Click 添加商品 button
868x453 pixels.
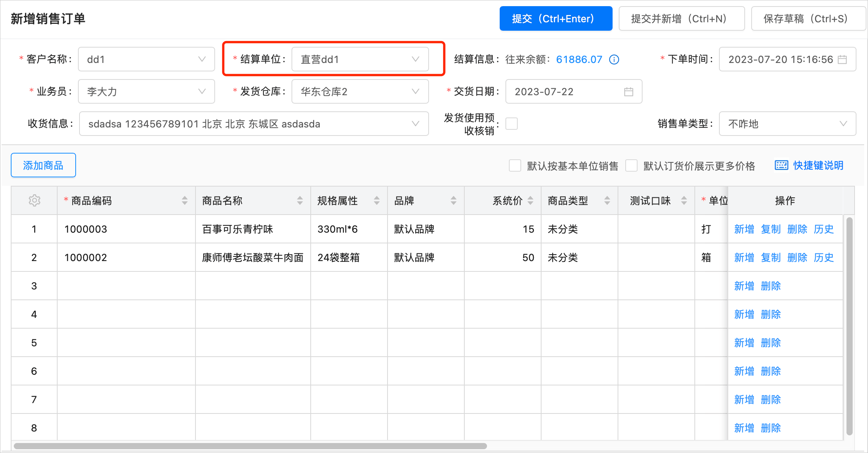(x=43, y=165)
